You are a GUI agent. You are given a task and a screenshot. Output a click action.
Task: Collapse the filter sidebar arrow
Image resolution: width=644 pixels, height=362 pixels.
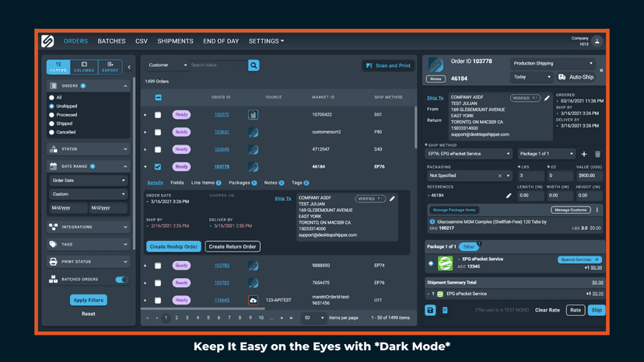(x=129, y=67)
